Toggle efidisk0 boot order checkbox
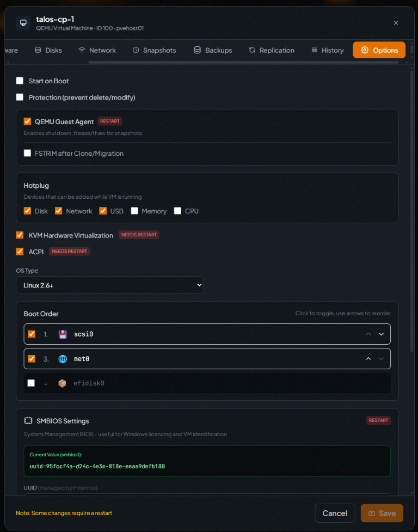Screen dimensions: 418x532 coord(31,383)
